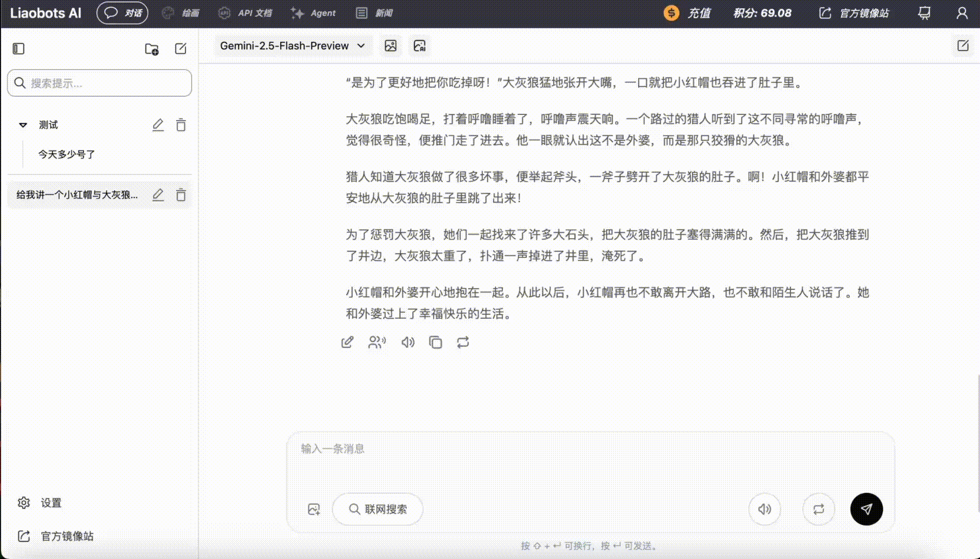Toggle 联网搜索 web search
This screenshot has height=559, width=980.
378,509
